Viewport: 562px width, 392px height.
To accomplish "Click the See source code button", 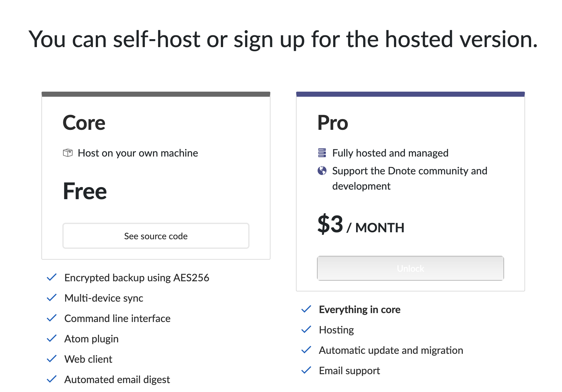I will click(x=156, y=236).
